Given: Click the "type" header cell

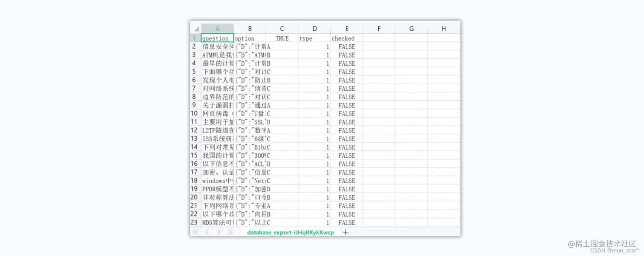Looking at the screenshot, I should coord(314,38).
